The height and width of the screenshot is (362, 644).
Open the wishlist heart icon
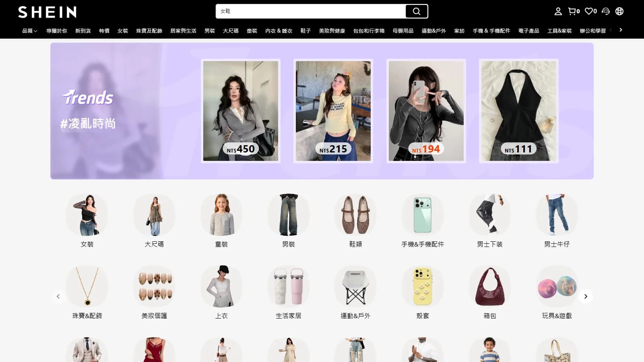590,11
